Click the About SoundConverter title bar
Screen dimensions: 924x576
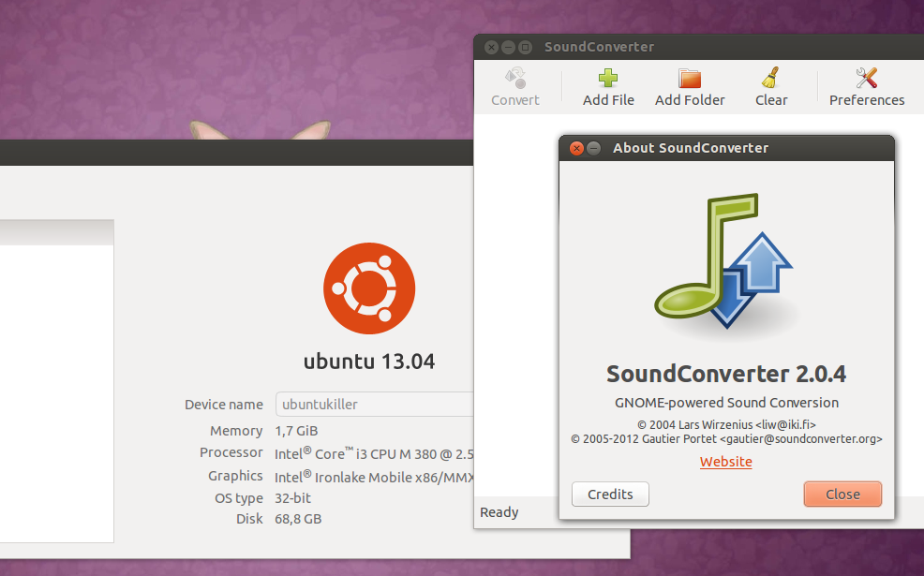[691, 148]
